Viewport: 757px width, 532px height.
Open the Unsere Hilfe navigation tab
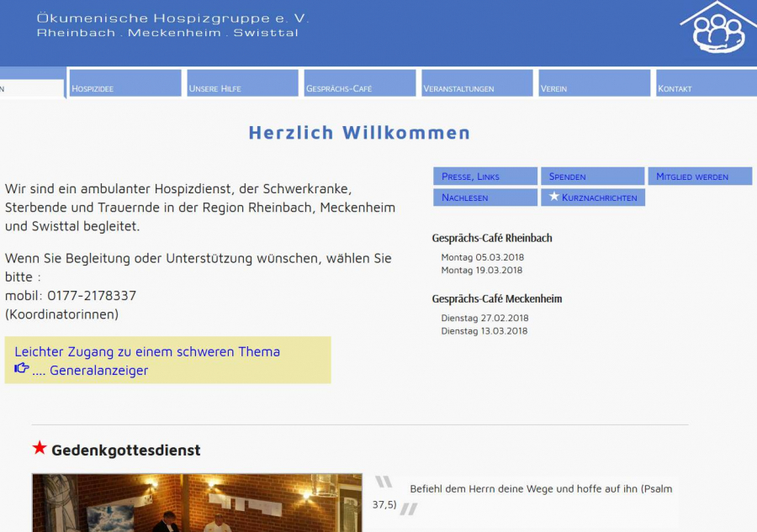pos(242,84)
